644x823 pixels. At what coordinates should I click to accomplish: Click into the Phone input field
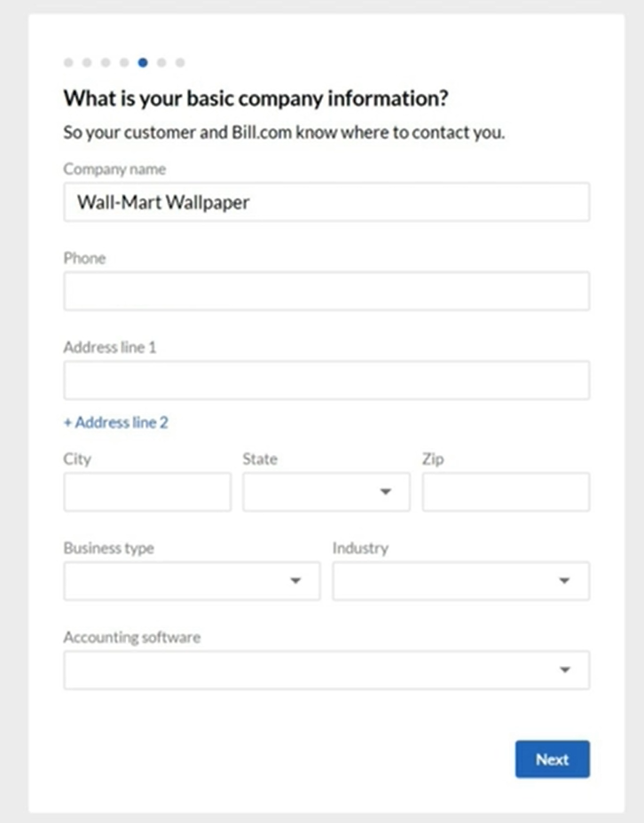[x=326, y=292]
